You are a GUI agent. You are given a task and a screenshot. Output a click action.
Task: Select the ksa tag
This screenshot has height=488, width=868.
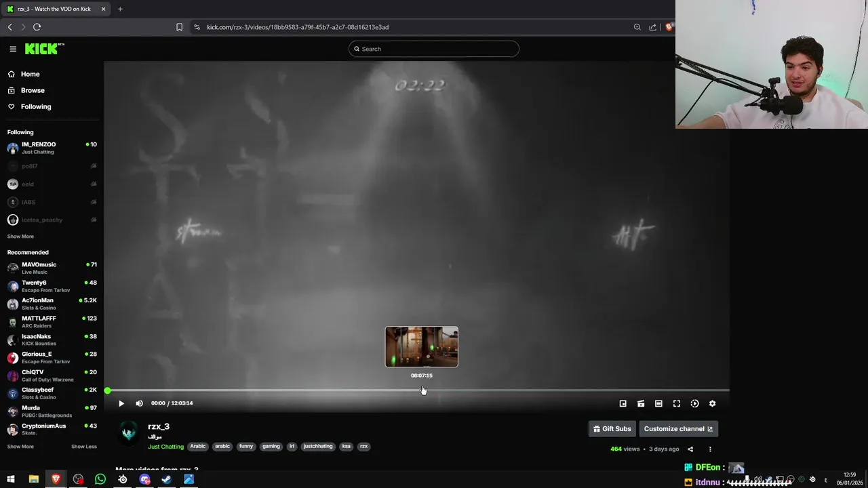point(347,446)
